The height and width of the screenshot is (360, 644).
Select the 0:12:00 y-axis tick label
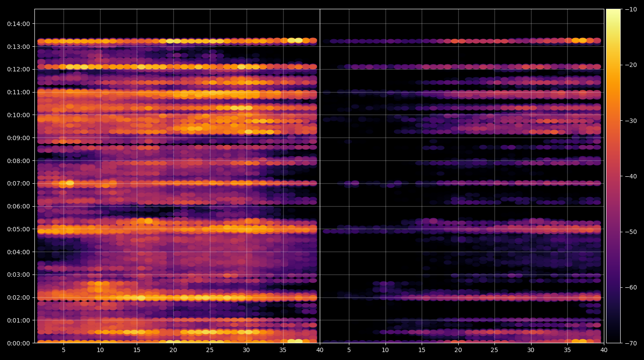pyautogui.click(x=19, y=70)
